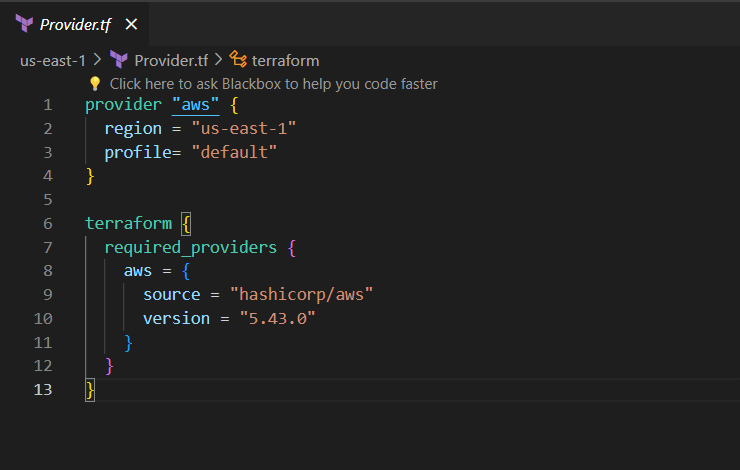Click the terraform keyword on line 6
The image size is (740, 470).
click(x=128, y=223)
